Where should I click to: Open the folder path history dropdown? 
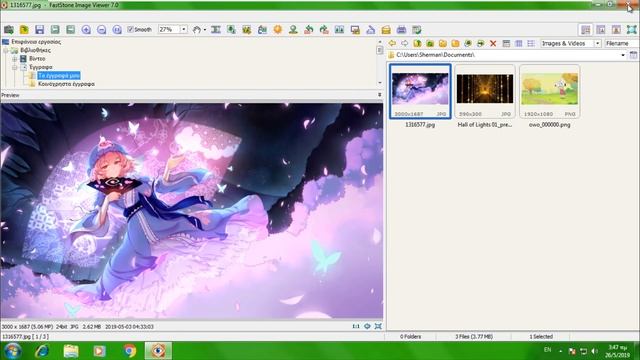tap(623, 55)
